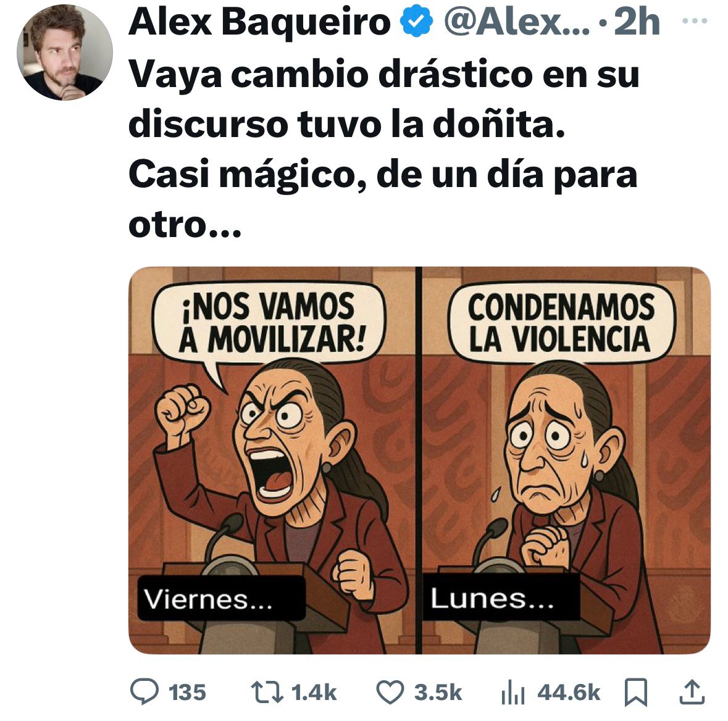Screen dimensions: 728x721
Task: Retweet using the repost arrows icon
Action: pyautogui.click(x=267, y=692)
